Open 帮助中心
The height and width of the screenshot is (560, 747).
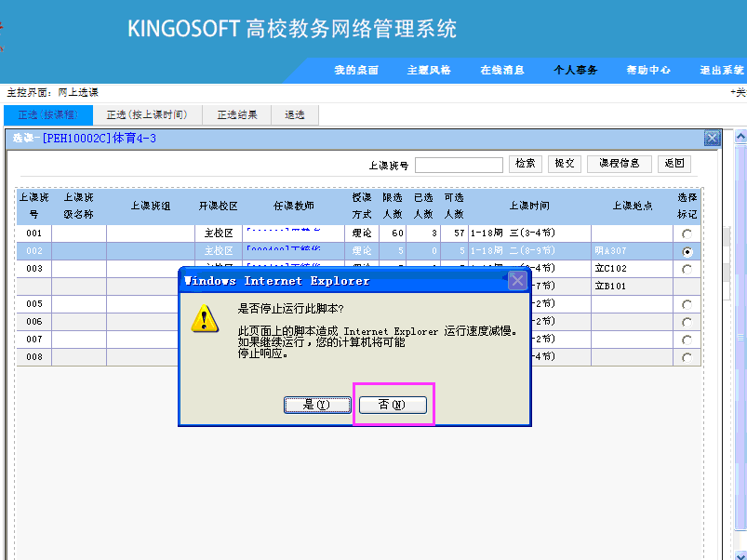[648, 71]
